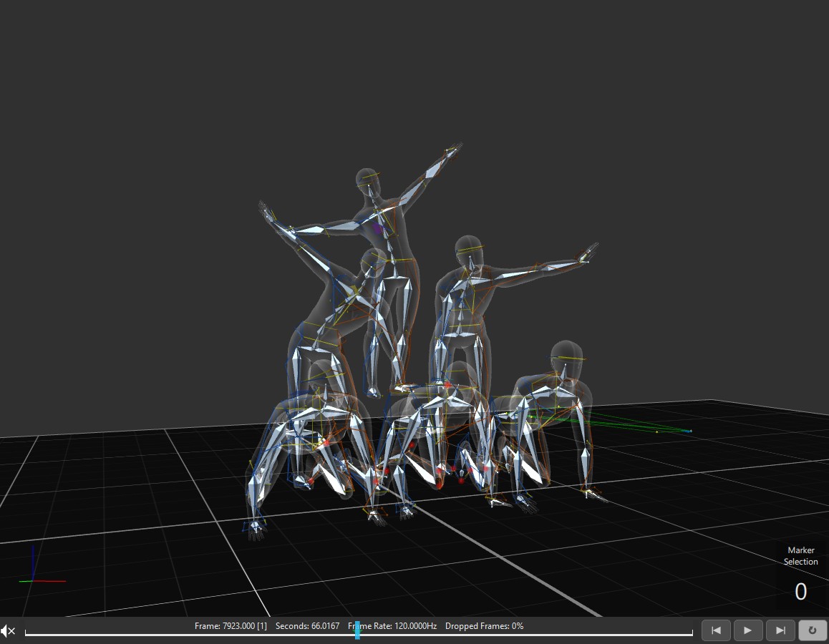Viewport: 829px width, 644px height.
Task: Skip to the last frame
Action: [780, 630]
